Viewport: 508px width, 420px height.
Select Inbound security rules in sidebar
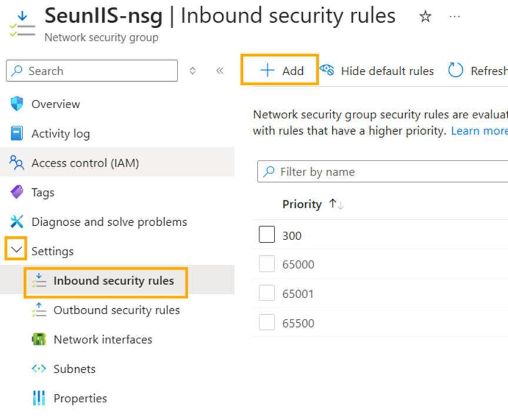(113, 281)
